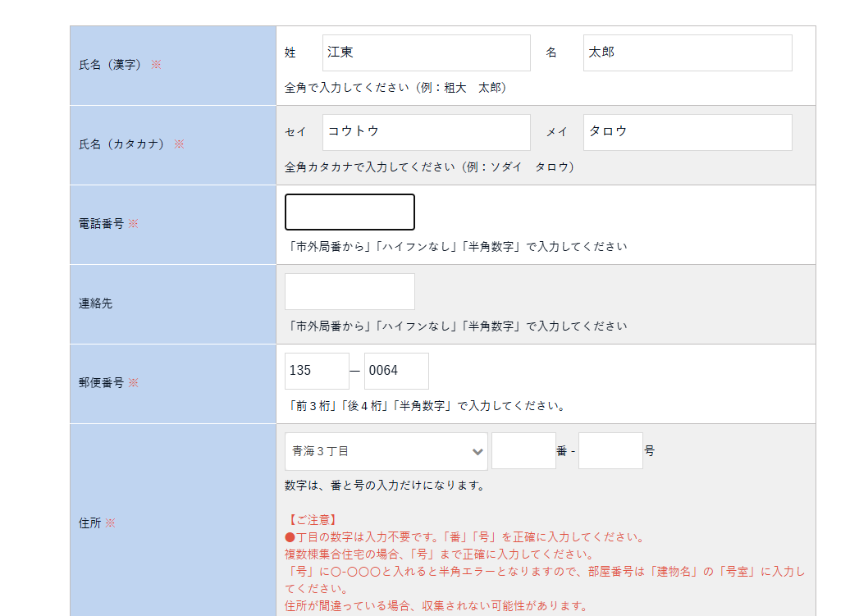Click the red 【ご注意】 heading
859x616 pixels.
(312, 520)
